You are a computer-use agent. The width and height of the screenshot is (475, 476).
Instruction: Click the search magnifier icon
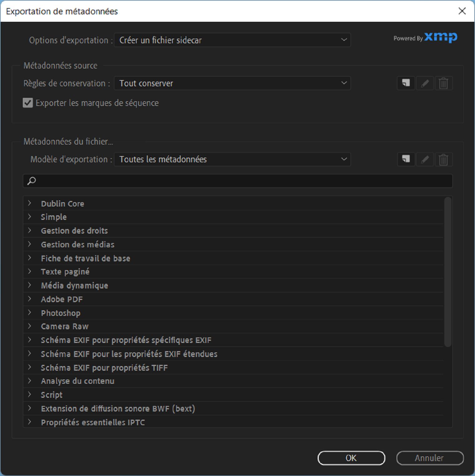click(x=31, y=181)
